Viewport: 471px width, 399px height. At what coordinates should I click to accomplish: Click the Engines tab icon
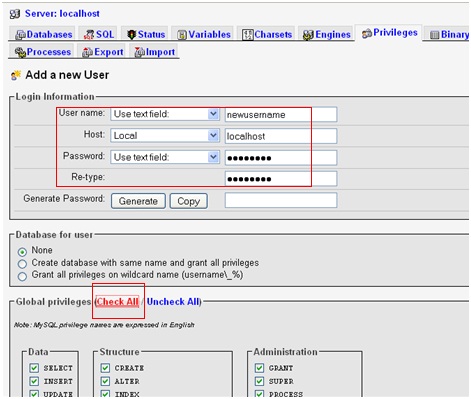308,35
